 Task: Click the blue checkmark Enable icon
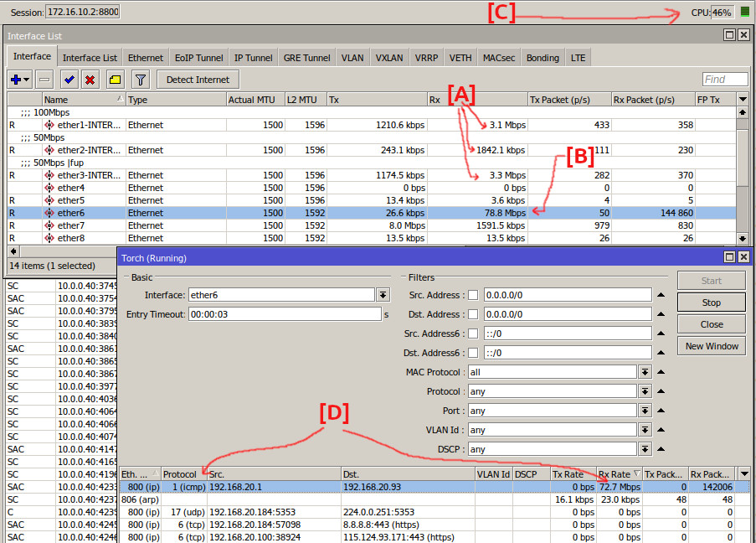point(69,80)
